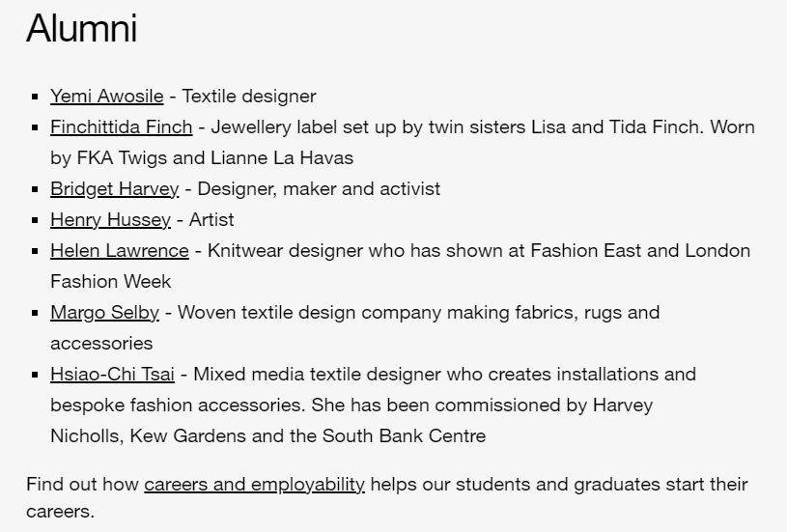787x532 pixels.
Task: Click 'Find out how' paragraph start
Action: click(82, 485)
